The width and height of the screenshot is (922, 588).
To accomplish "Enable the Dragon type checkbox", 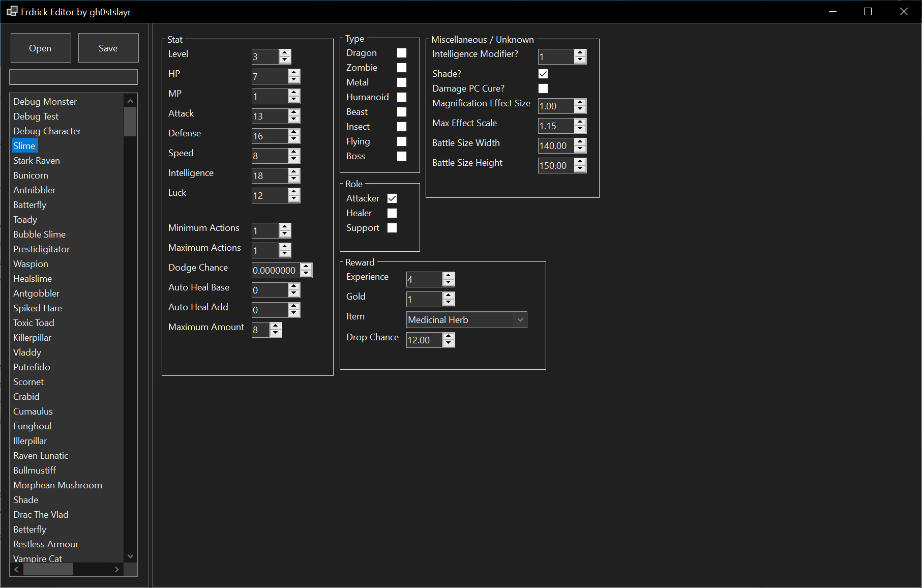I will coord(402,52).
